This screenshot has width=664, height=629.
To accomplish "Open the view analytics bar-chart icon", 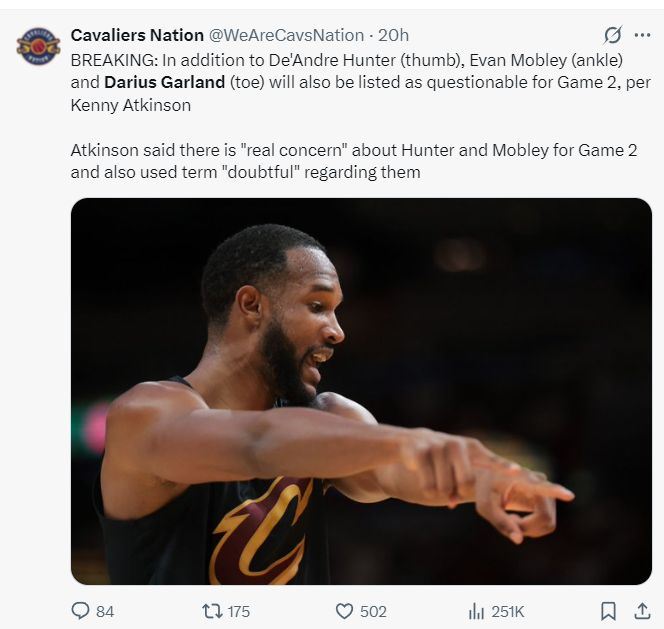I will coord(477,611).
